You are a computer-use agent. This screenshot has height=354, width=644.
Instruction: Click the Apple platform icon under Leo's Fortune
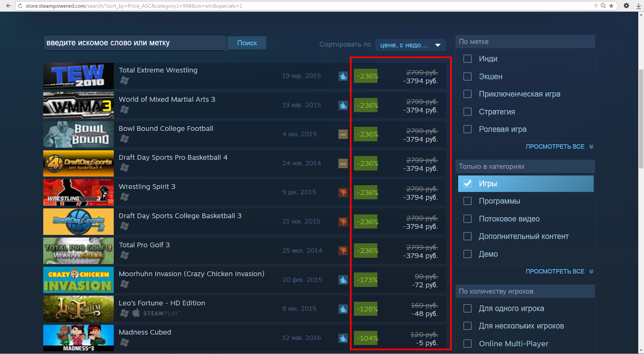click(x=136, y=313)
